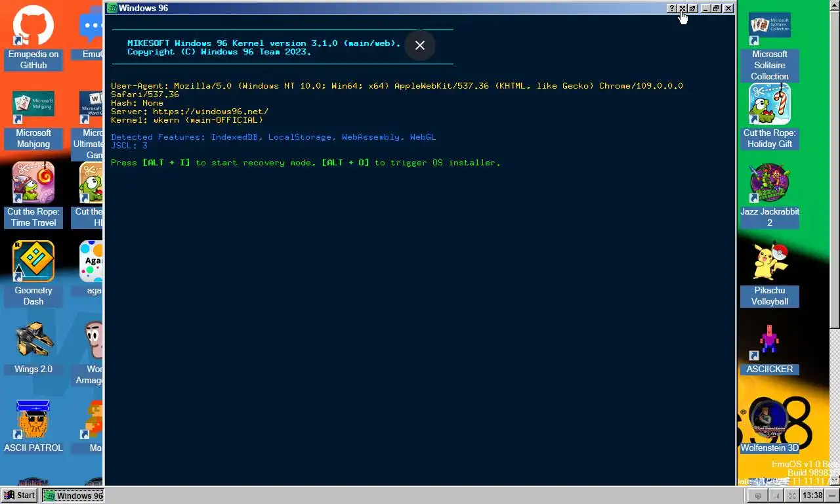This screenshot has height=504, width=840.
Task: Click the User-Agent Mozilla/5.0 line
Action: (x=397, y=90)
